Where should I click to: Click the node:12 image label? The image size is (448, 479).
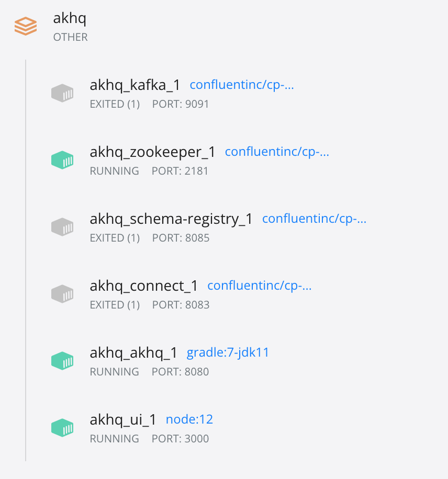click(189, 419)
